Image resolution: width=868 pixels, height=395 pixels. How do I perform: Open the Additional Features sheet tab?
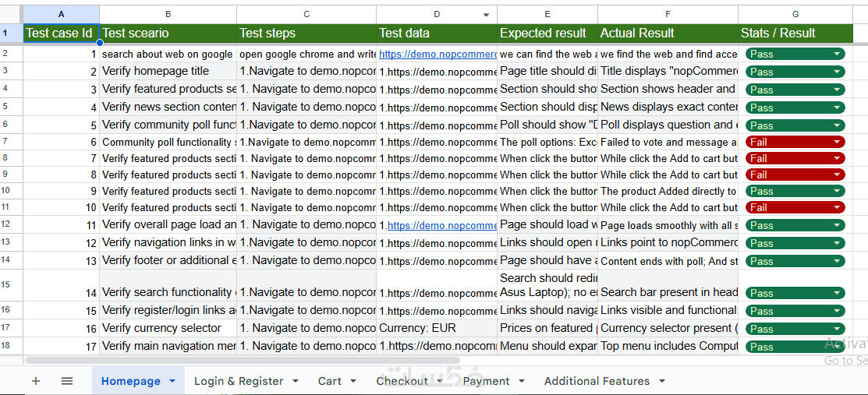pyautogui.click(x=597, y=381)
